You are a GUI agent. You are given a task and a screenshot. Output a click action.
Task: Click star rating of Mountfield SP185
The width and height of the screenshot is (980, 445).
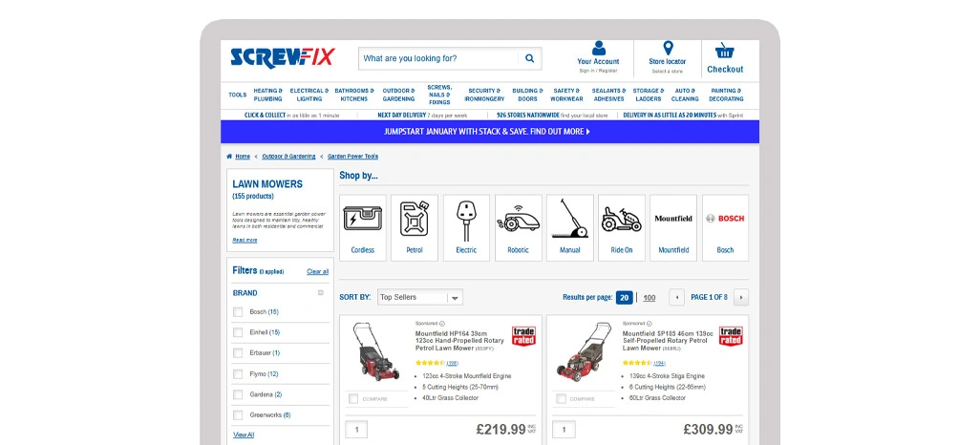(637, 363)
